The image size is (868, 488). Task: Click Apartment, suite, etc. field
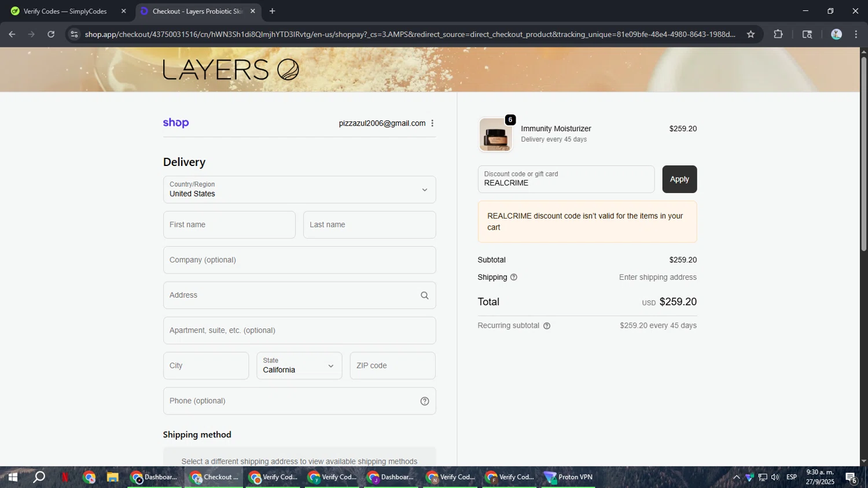pyautogui.click(x=299, y=331)
